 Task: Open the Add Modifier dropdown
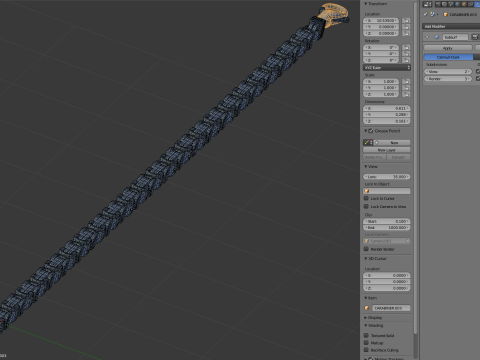451,26
